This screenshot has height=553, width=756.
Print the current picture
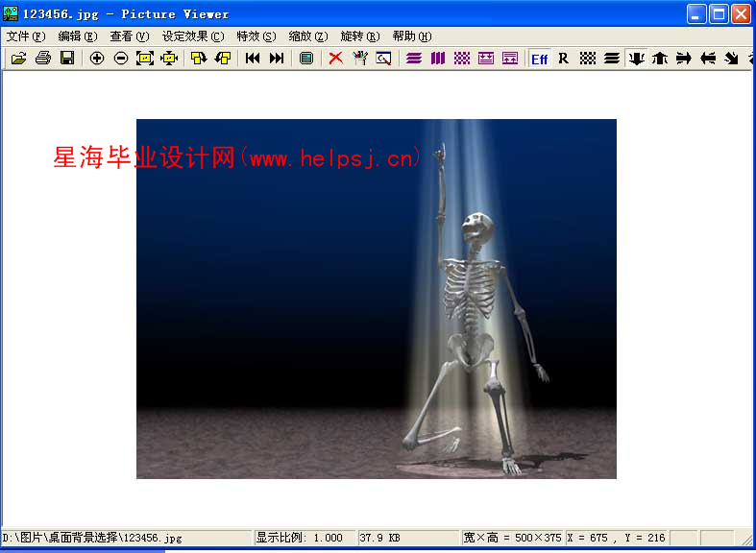pos(43,59)
